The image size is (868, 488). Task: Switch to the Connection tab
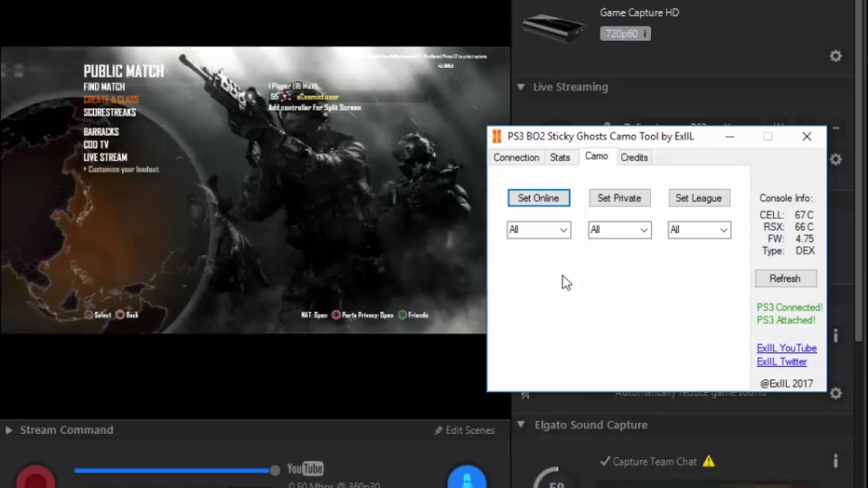516,157
